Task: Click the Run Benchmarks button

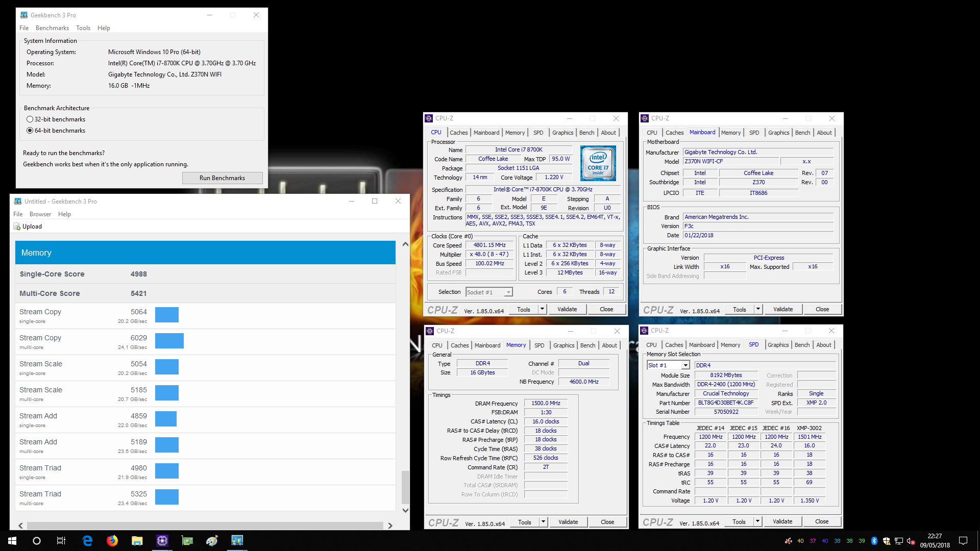Action: (222, 178)
